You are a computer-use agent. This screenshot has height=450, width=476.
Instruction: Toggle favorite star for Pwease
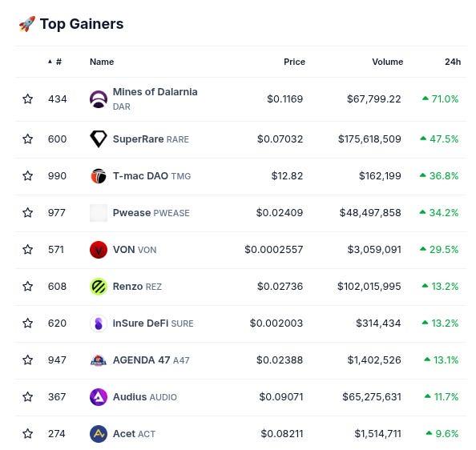pyautogui.click(x=27, y=212)
